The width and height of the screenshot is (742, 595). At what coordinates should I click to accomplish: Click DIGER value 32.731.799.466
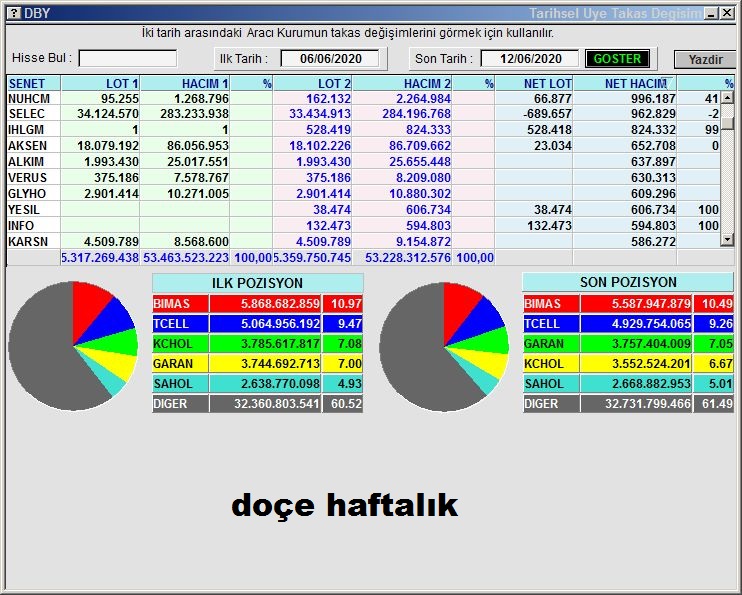pyautogui.click(x=636, y=404)
